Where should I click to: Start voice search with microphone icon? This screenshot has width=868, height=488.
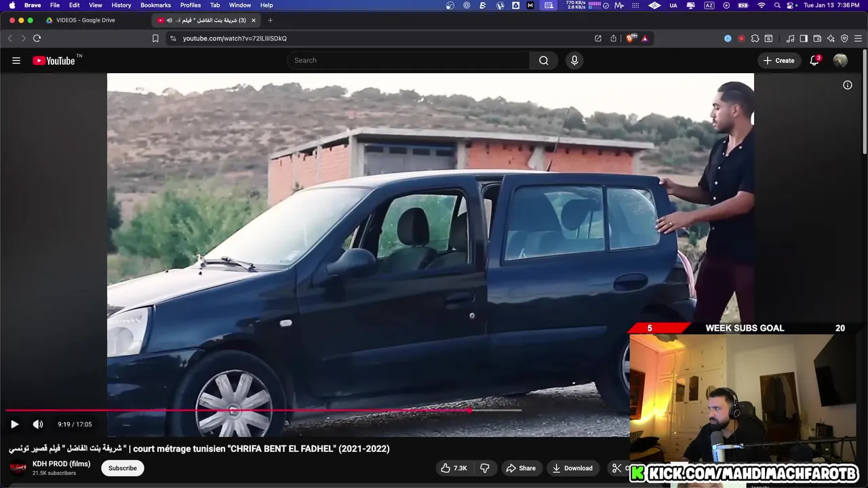pos(574,60)
